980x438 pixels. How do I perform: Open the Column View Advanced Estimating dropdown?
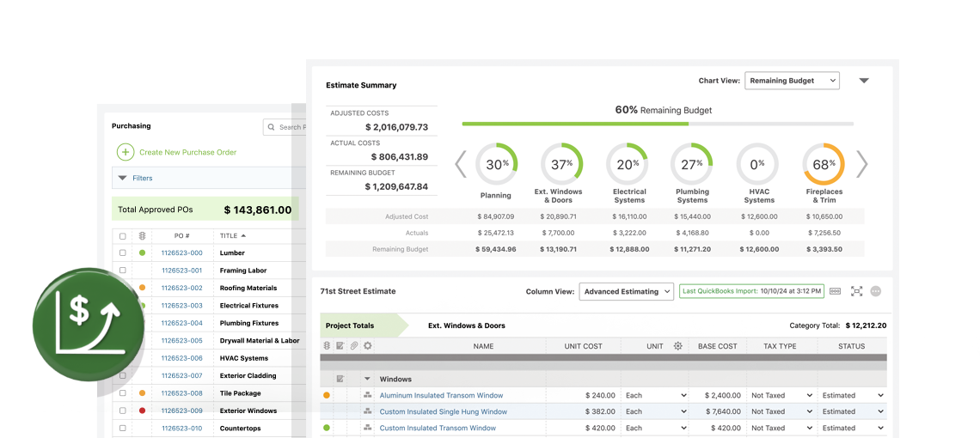click(x=626, y=291)
